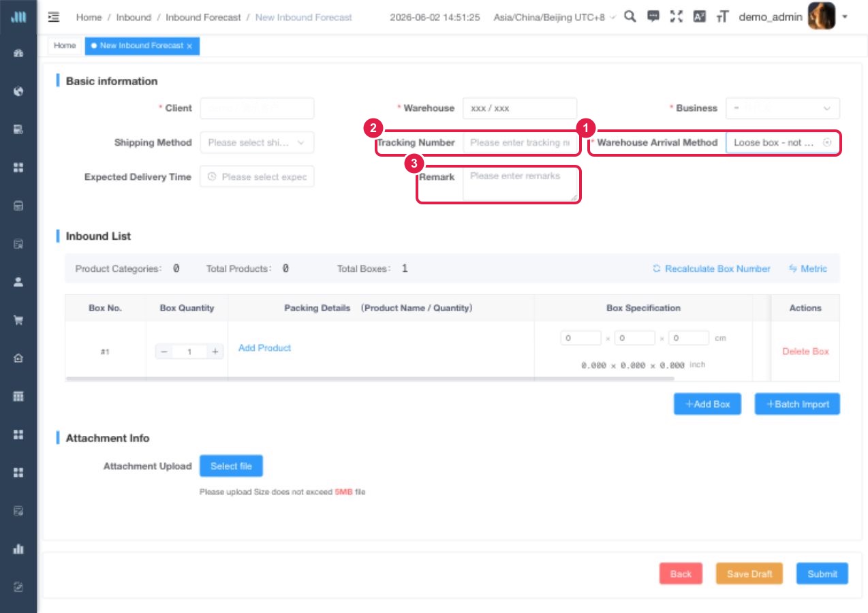Open the Expected Delivery Time picker
Image resolution: width=868 pixels, height=613 pixels.
pyautogui.click(x=257, y=177)
